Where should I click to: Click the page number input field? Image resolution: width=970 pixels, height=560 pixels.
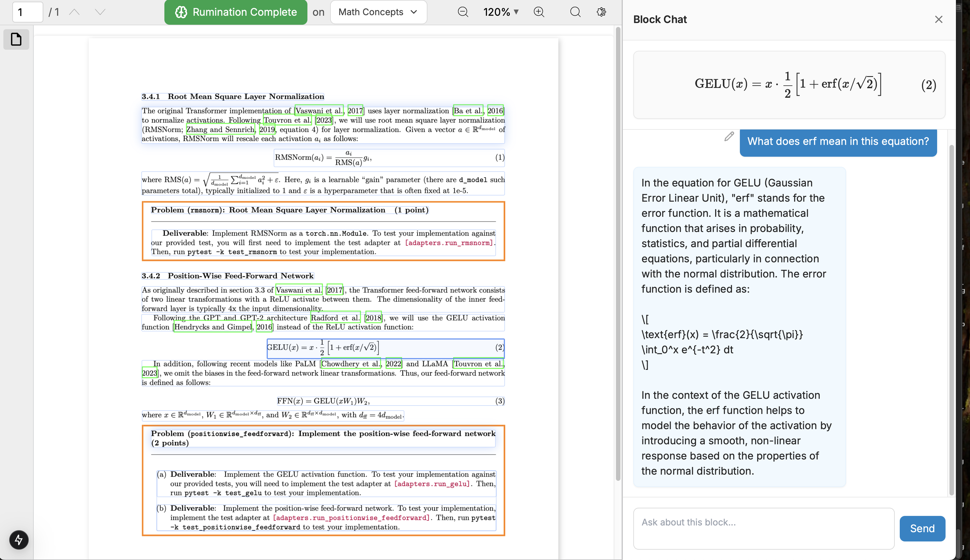pos(27,12)
